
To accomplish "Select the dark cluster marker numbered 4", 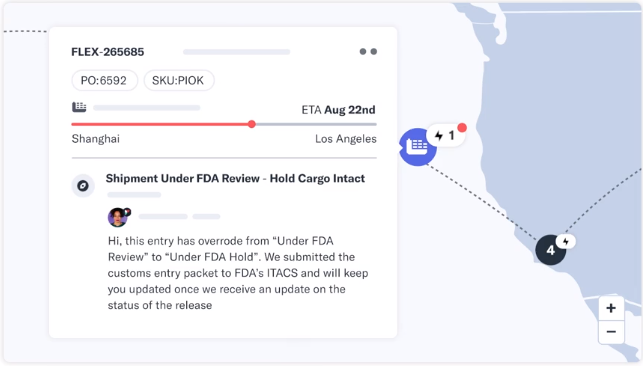I will pos(550,250).
